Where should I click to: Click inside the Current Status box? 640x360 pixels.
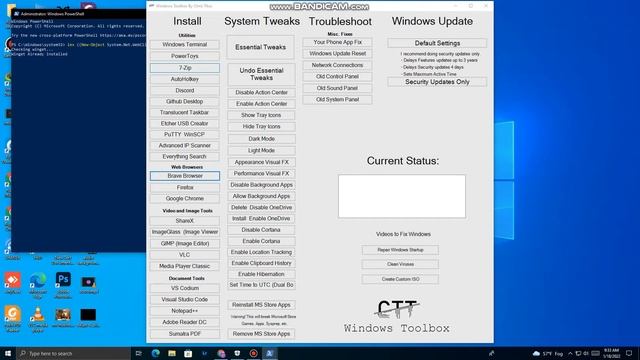[402, 196]
